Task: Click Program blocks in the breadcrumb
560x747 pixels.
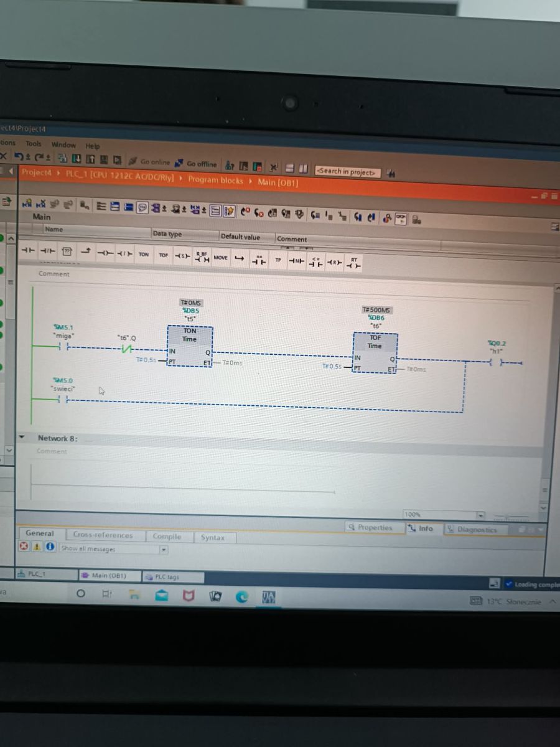Action: (215, 180)
